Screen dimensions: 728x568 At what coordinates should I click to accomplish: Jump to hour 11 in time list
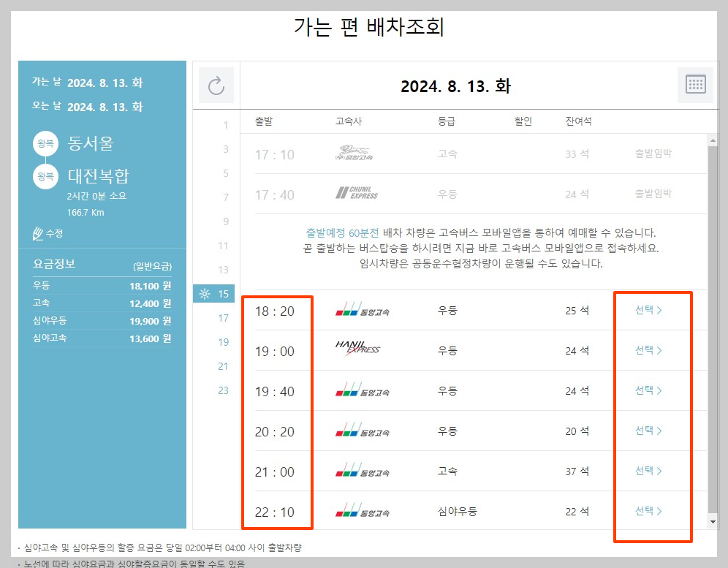(224, 246)
